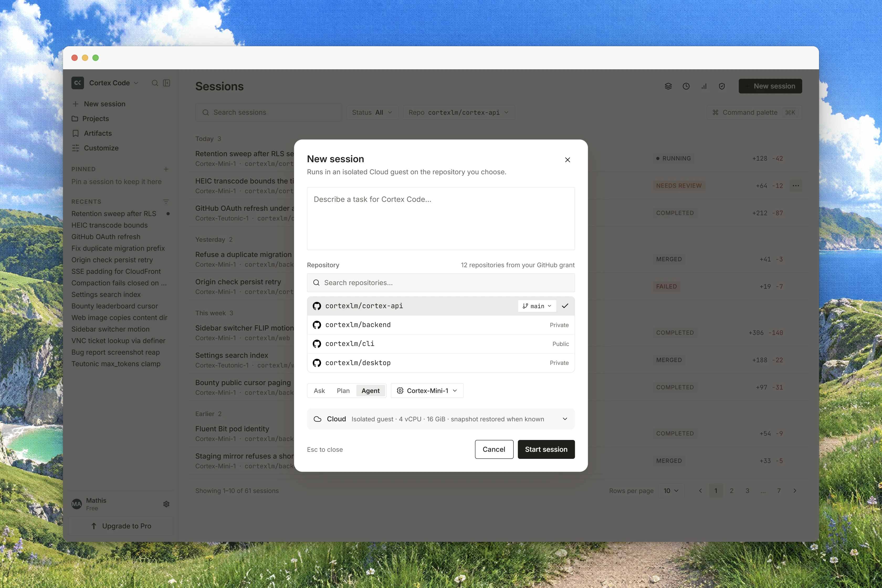Select the cortexlm/desktop repository
Screen dimensions: 882x588
point(441,363)
